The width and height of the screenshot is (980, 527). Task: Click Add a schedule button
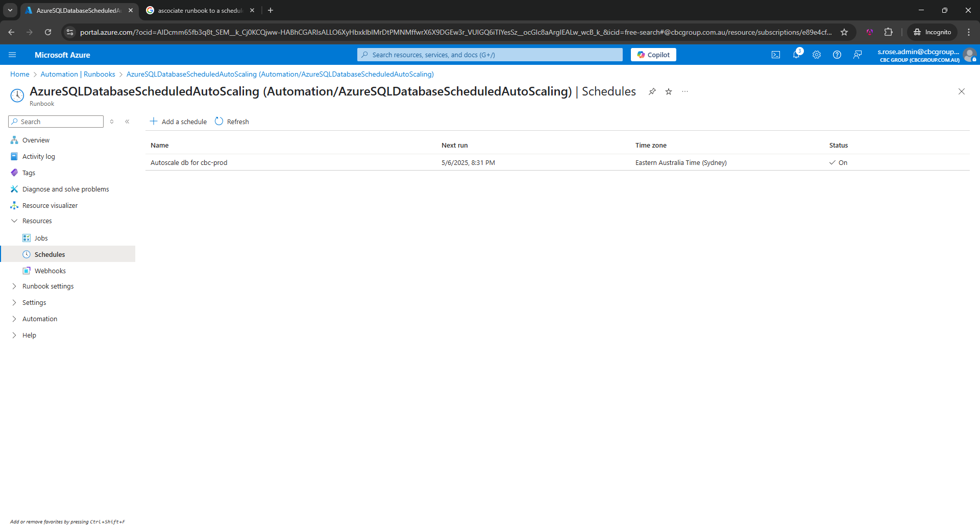[x=178, y=122]
